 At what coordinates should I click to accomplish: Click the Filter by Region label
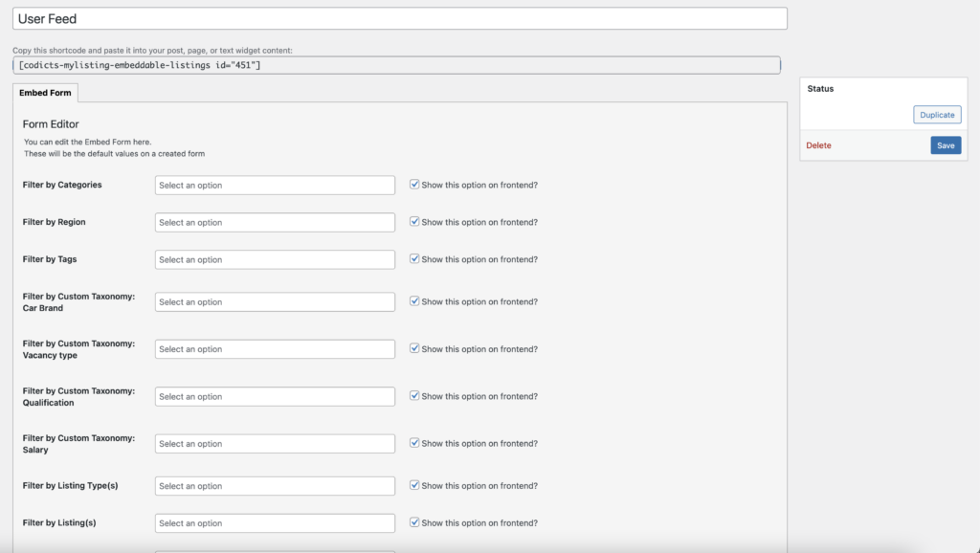tap(54, 222)
